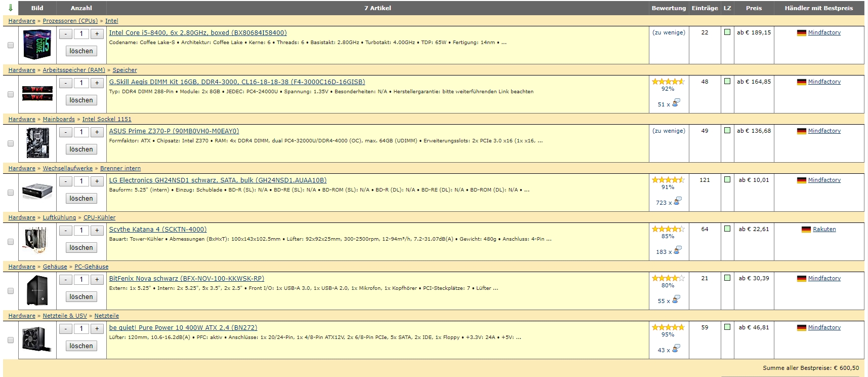Open CPU-Kühler breadcrumb link
This screenshot has height=377, width=868.
click(x=99, y=217)
